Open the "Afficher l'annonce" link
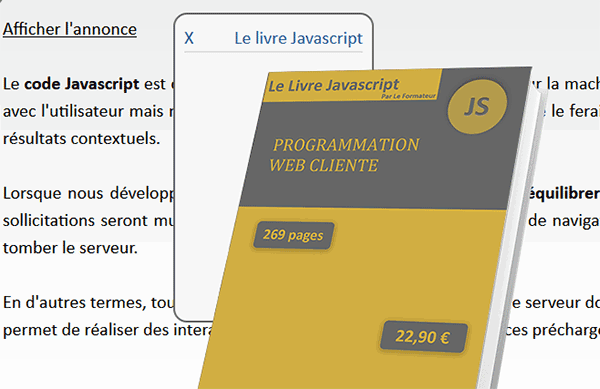This screenshot has height=389, width=600. point(70,29)
